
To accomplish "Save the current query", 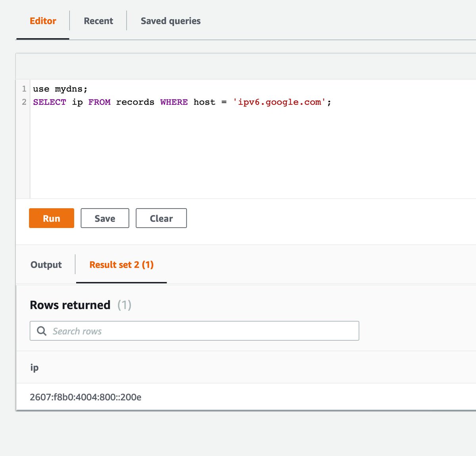I will [x=105, y=218].
